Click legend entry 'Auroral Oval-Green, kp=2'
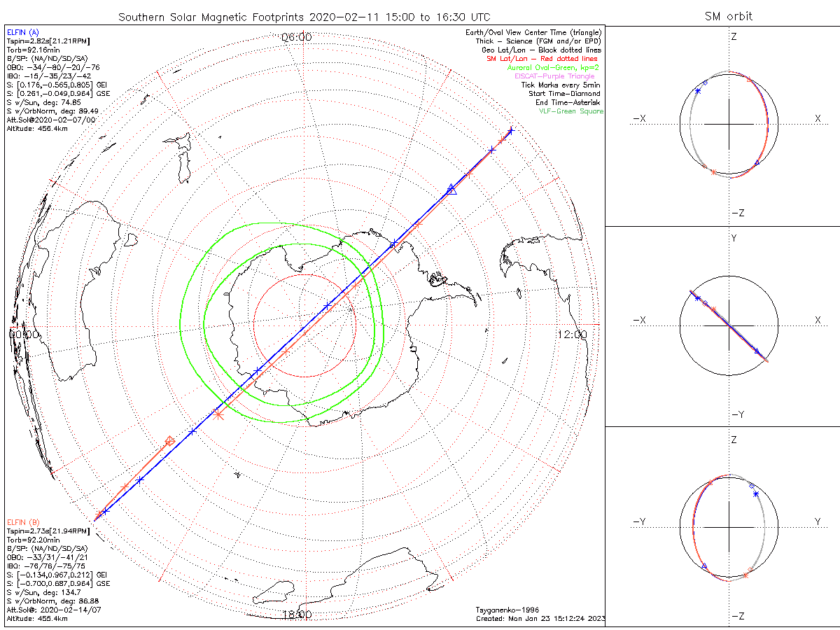This screenshot has width=840, height=630. click(554, 68)
